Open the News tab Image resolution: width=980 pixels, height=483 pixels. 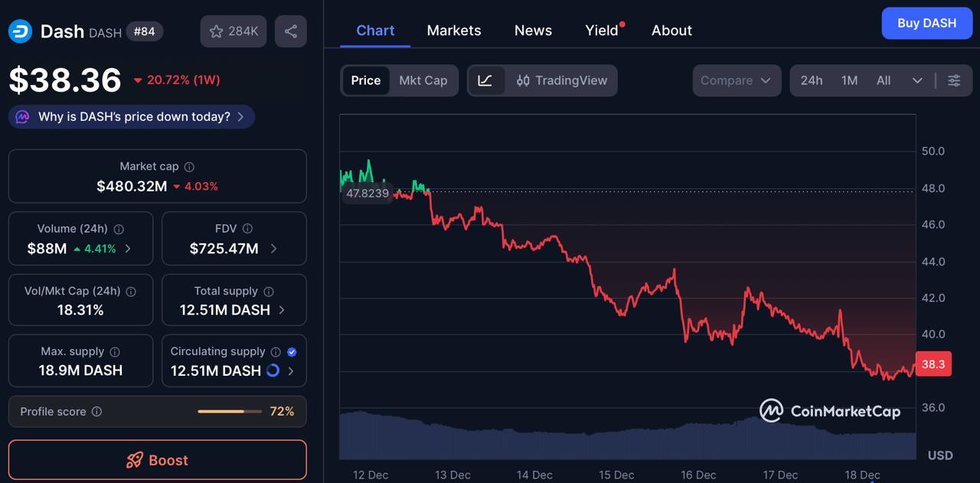[x=533, y=31]
